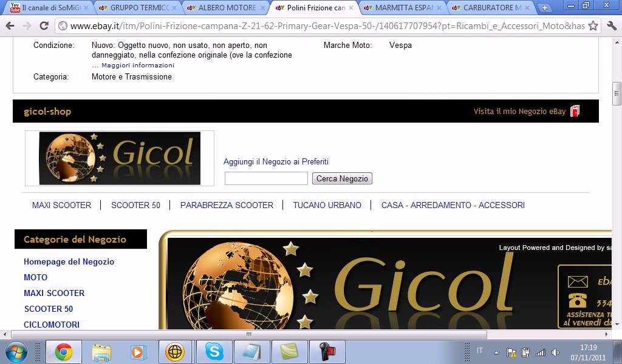The image size is (622, 364).
Task: Open 'SCOOTER 50' in the top navigation
Action: click(x=135, y=205)
